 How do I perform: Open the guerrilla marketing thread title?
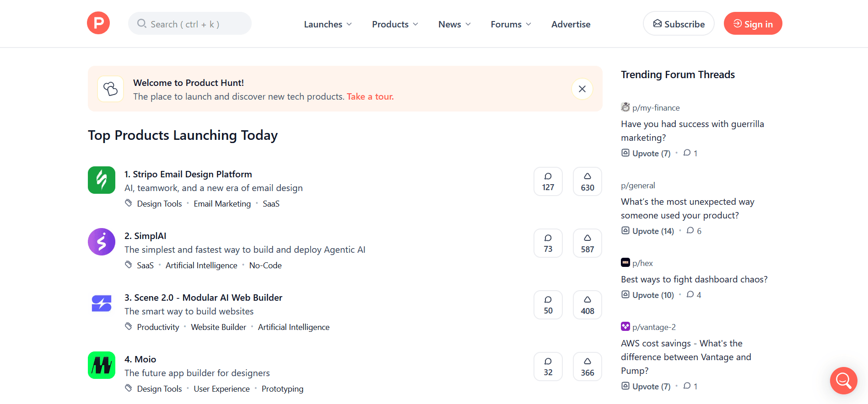pyautogui.click(x=692, y=131)
